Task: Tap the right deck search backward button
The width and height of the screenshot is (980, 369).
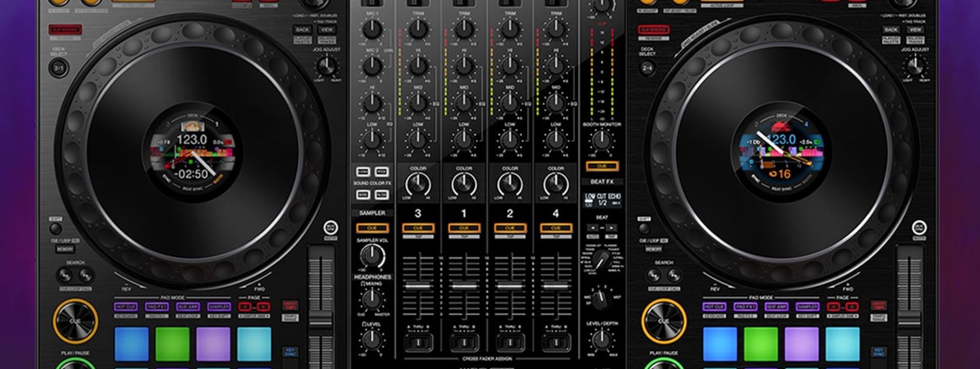Action: click(x=654, y=276)
